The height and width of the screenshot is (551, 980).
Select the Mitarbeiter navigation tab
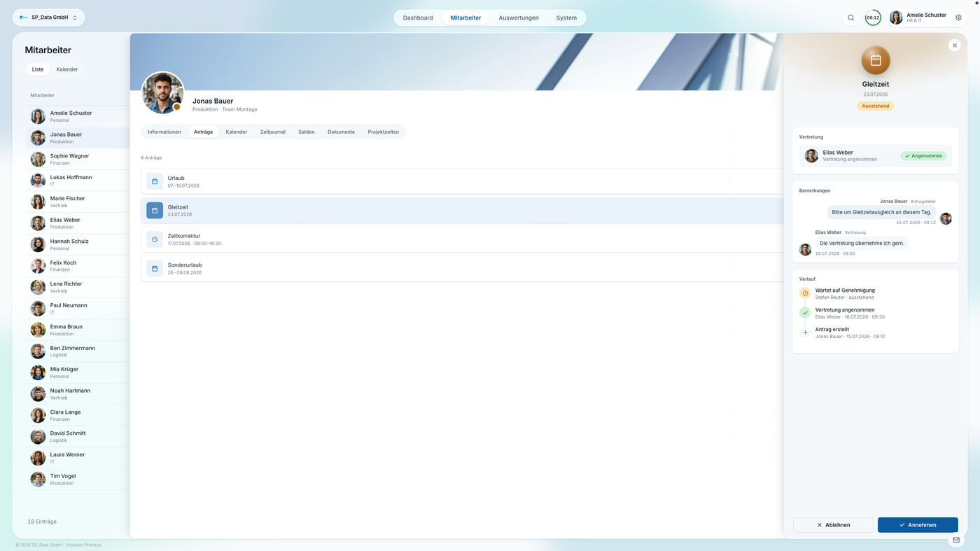click(465, 18)
